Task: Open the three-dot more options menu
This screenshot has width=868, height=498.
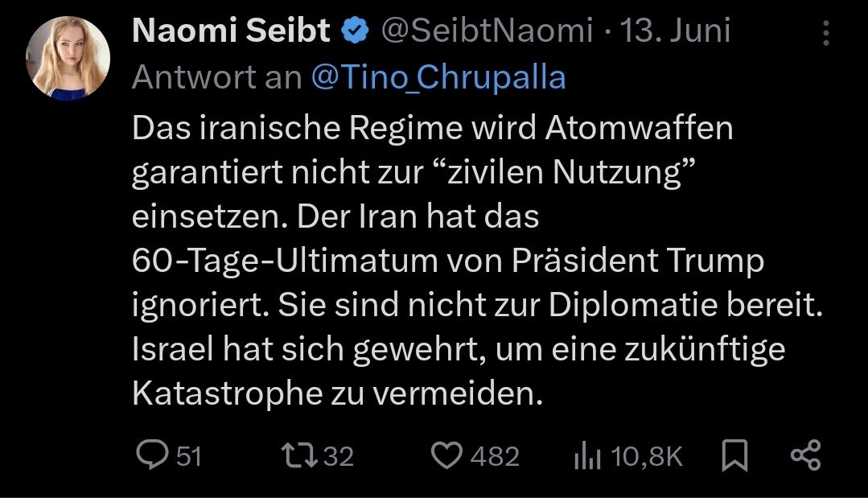Action: click(x=825, y=33)
